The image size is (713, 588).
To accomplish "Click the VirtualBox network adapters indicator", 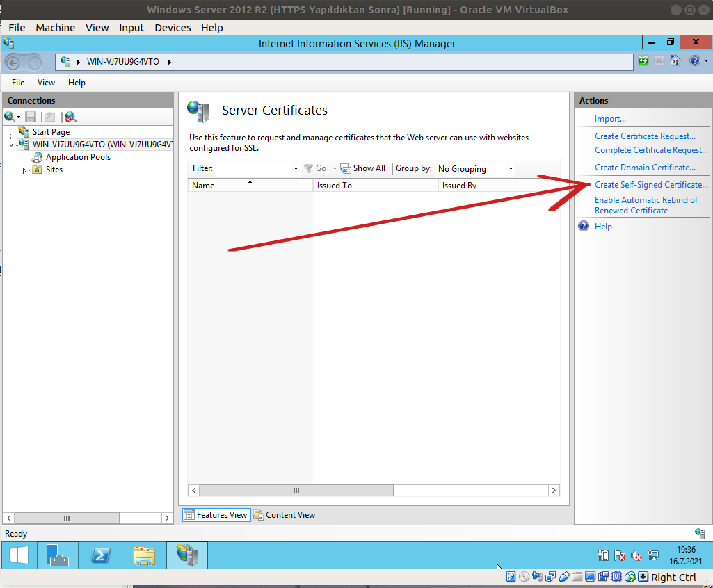I will 550,577.
